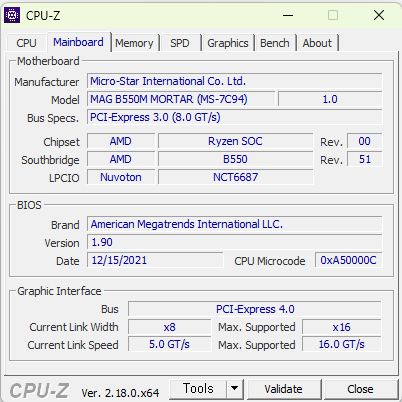Click the CPU-Z app icon in title bar
Screen dimensions: 402x402
(12, 15)
